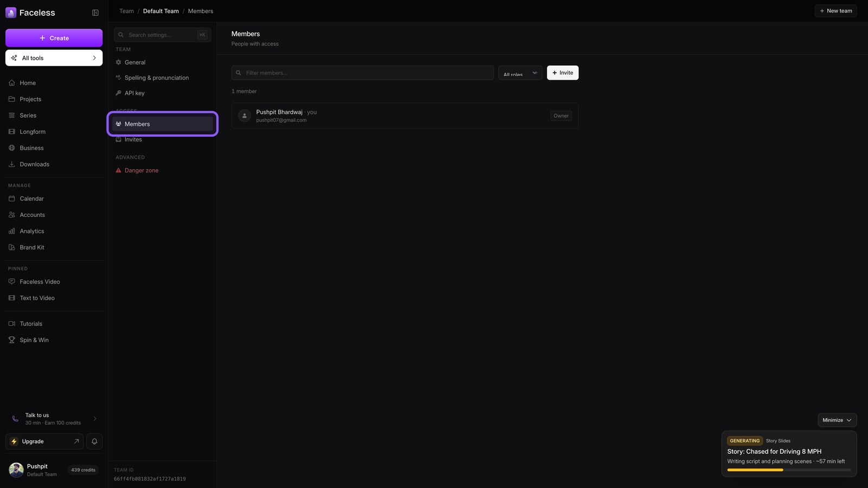Click the Upgrade button
This screenshot has height=488, width=868.
click(44, 441)
